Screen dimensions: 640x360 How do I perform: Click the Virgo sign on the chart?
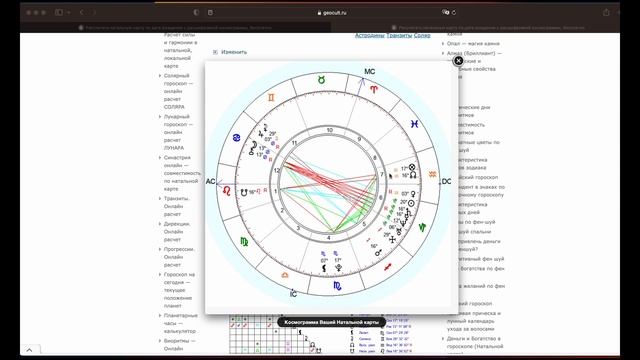244,242
